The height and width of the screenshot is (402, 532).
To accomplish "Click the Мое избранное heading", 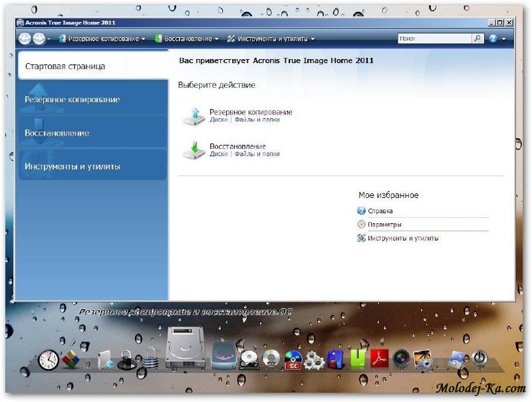I will tap(388, 195).
